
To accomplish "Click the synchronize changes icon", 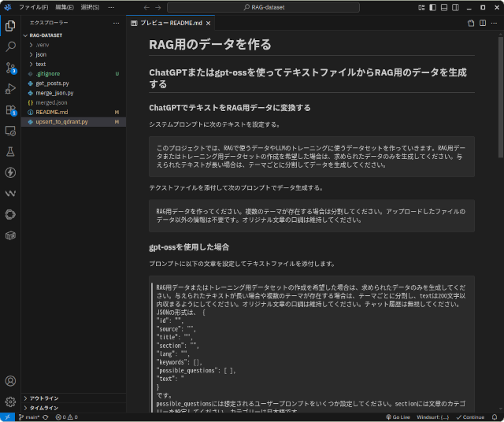I will tap(46, 417).
